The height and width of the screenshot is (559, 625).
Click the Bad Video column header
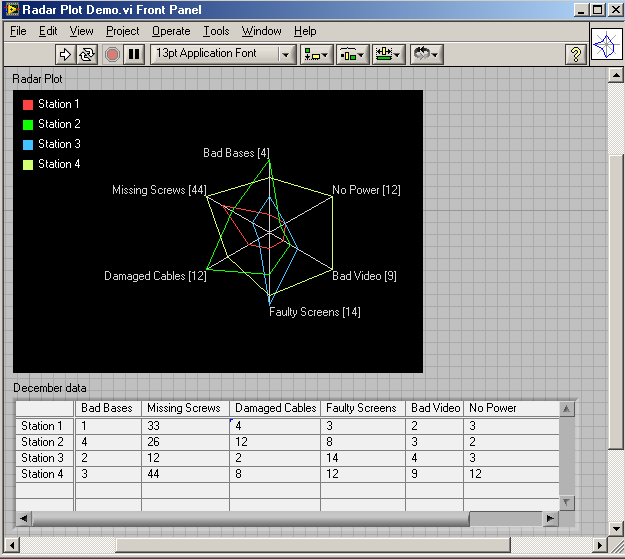click(x=434, y=408)
